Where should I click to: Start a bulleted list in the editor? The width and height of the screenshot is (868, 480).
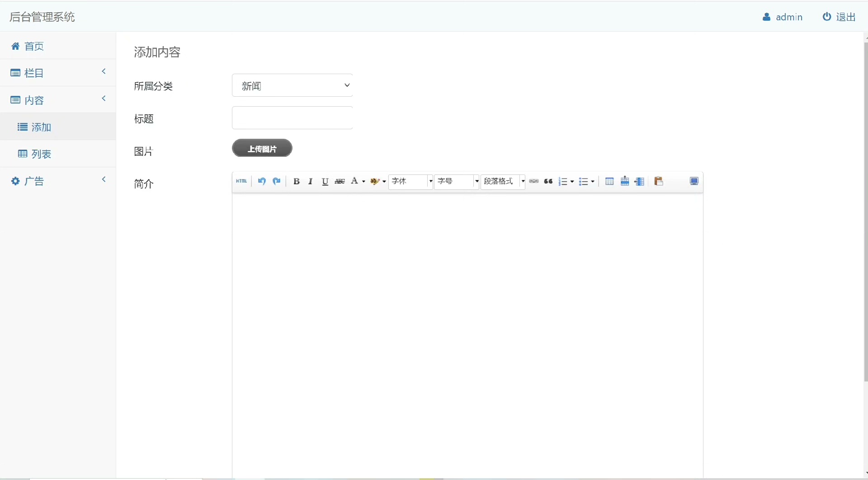pyautogui.click(x=583, y=181)
